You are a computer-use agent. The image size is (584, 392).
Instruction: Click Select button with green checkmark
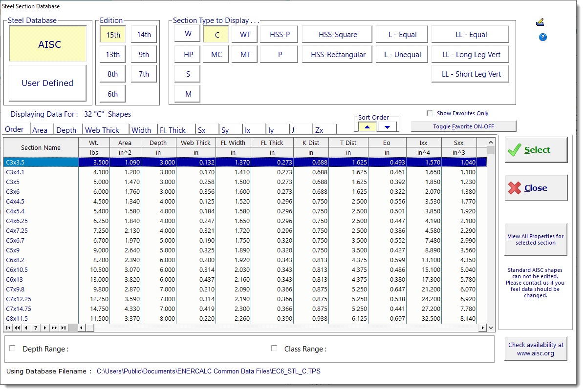pos(536,150)
